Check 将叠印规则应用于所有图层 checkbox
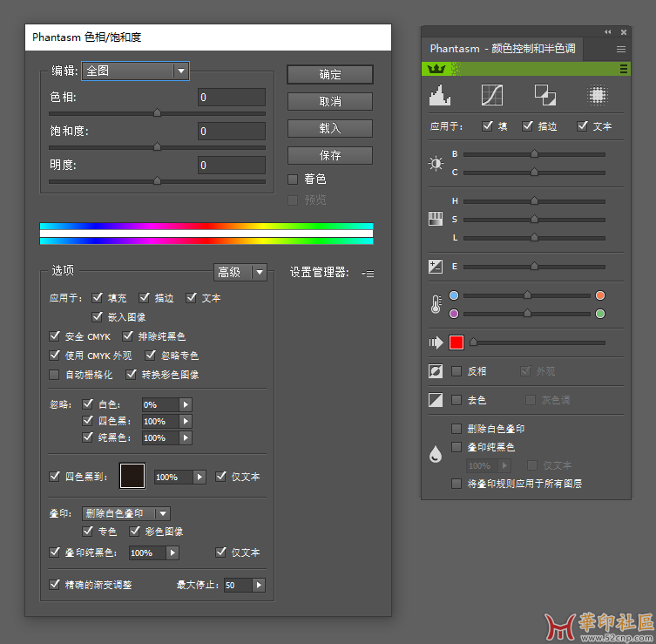The height and width of the screenshot is (644, 656). click(456, 484)
